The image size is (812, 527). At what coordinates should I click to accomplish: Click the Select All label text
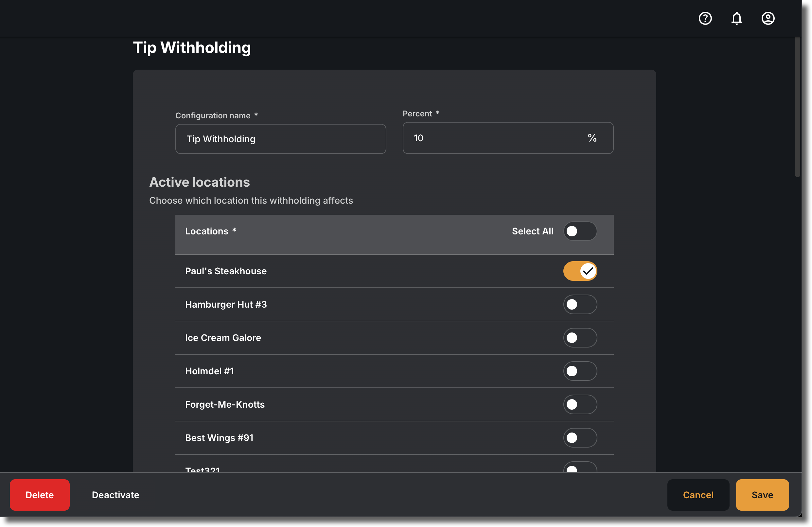pos(532,231)
